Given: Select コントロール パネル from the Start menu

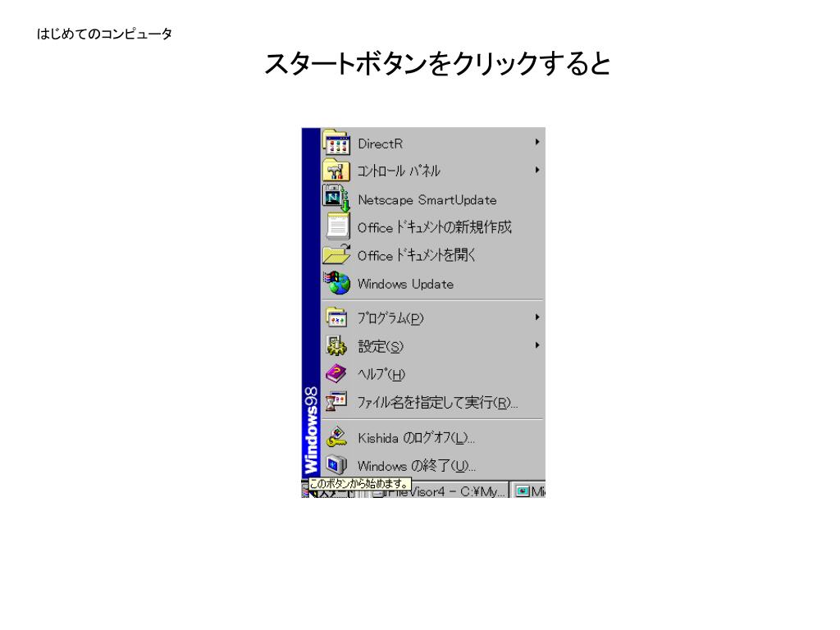Looking at the screenshot, I should [x=433, y=171].
